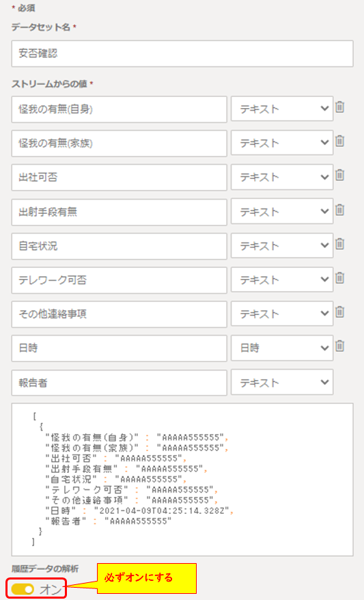Open type dropdown for 怪我の有無(家族)
The image size is (364, 600).
[x=282, y=143]
